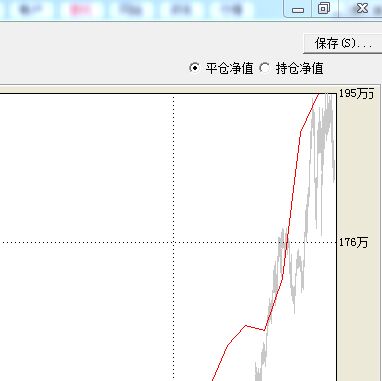382x381 pixels.
Task: Click the 195万 axis label
Action: point(356,93)
